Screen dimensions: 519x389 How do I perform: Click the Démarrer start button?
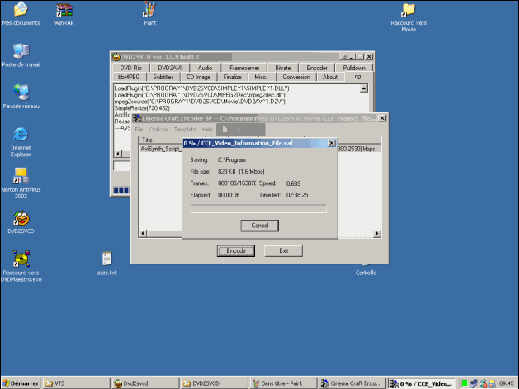tap(20, 383)
